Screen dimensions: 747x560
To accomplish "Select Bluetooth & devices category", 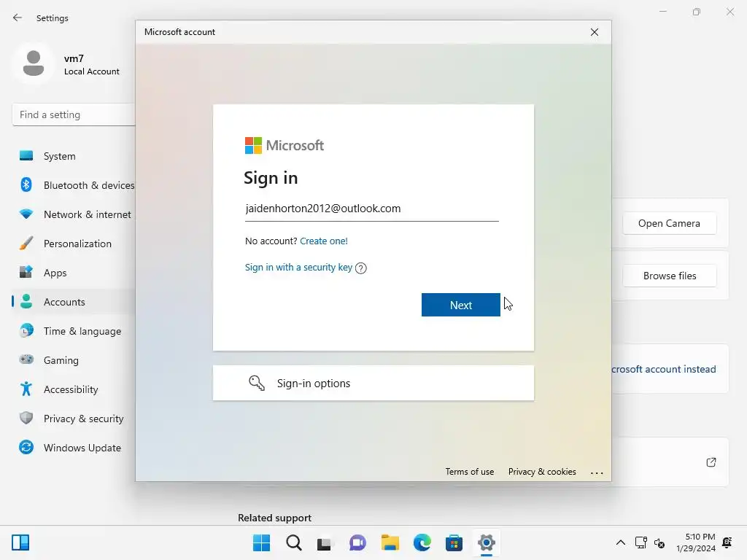I will click(x=75, y=184).
